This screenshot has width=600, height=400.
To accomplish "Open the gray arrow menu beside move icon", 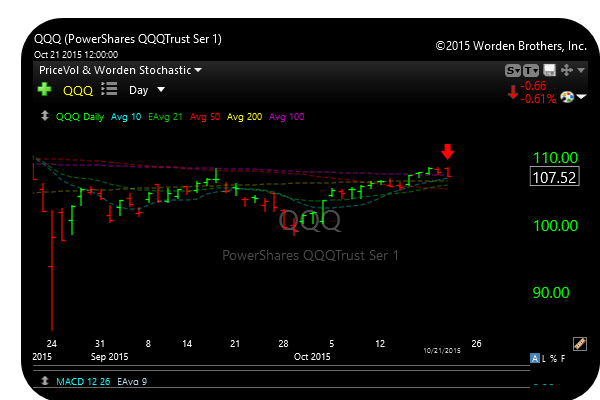I will coord(581,70).
